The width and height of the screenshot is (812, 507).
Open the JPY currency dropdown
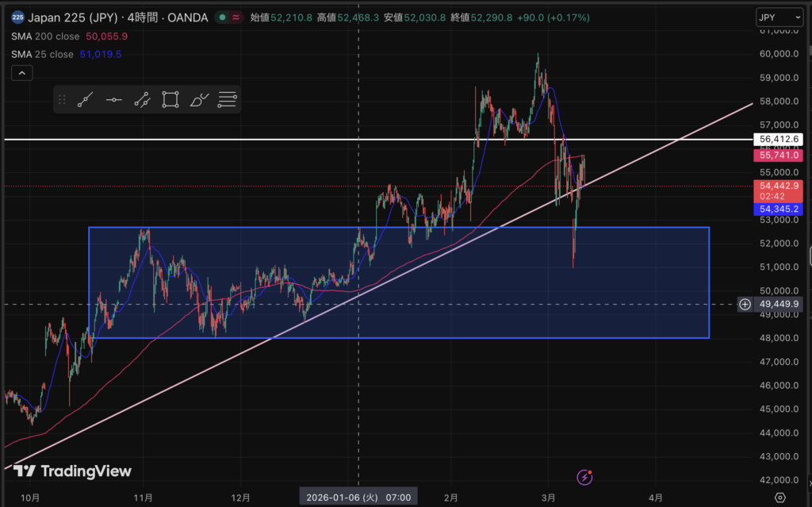click(779, 17)
